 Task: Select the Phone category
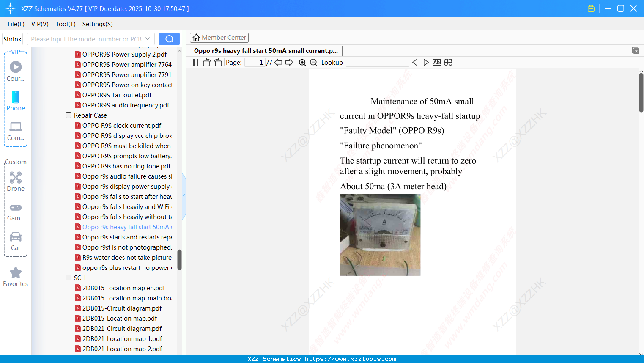pyautogui.click(x=16, y=101)
